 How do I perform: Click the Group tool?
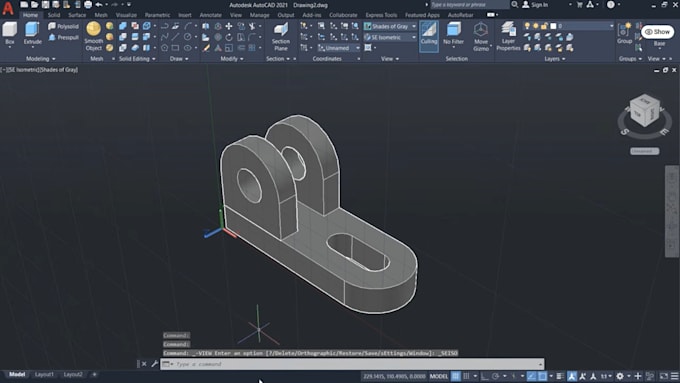(x=624, y=34)
